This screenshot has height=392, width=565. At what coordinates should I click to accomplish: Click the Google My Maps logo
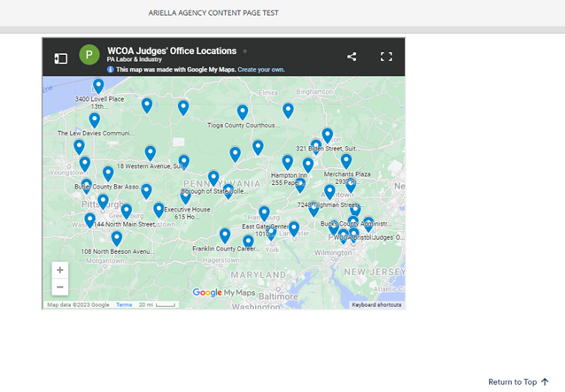224,292
